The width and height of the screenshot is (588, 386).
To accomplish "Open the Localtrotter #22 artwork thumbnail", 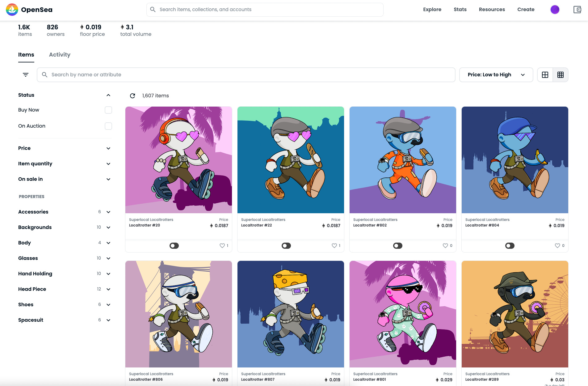I will pos(291,160).
